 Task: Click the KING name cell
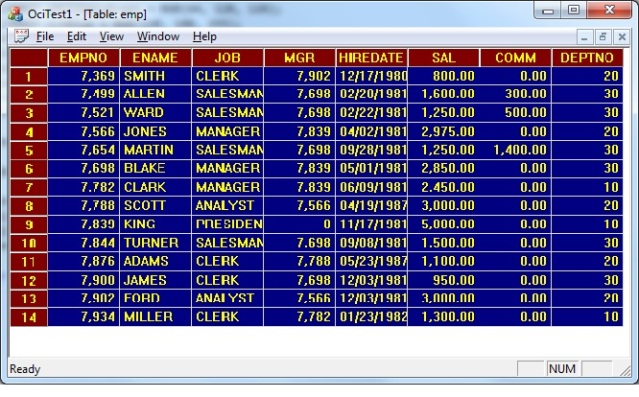(x=155, y=224)
